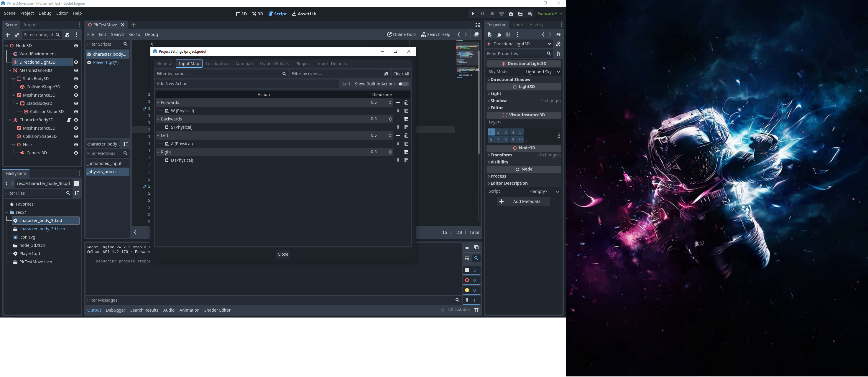Screen dimensions: 868x377
Task: Open documentation for DirectionalLight3D icon
Action: click(x=558, y=44)
